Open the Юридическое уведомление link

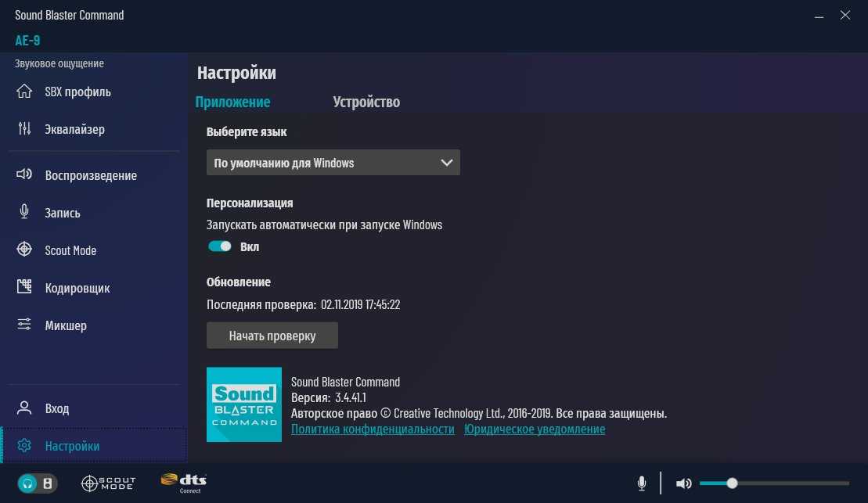[x=535, y=429]
